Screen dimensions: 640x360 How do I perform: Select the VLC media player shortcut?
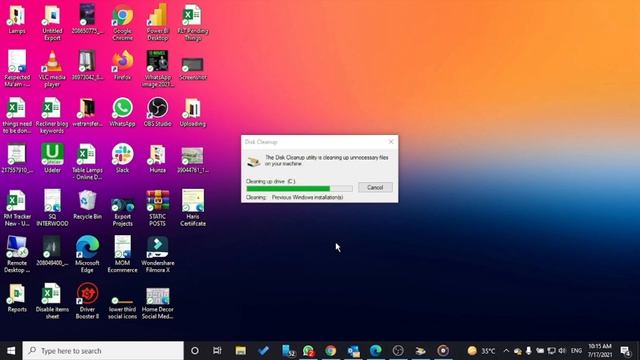(52, 69)
